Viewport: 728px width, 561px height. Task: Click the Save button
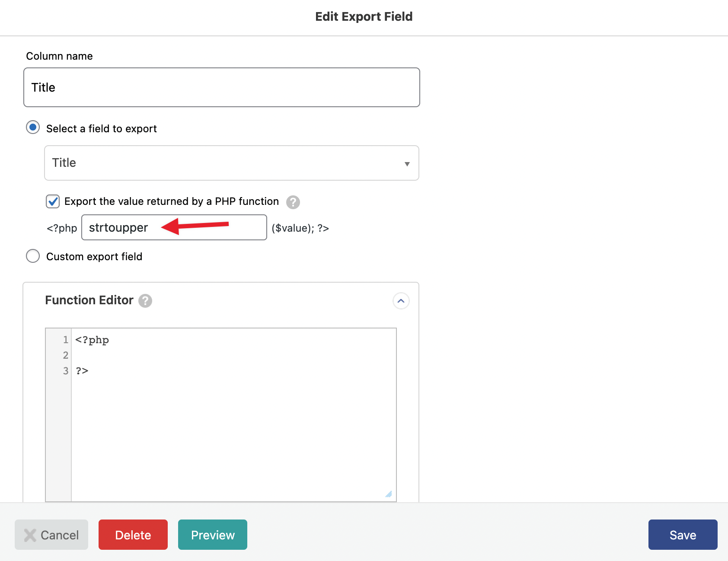[683, 535]
